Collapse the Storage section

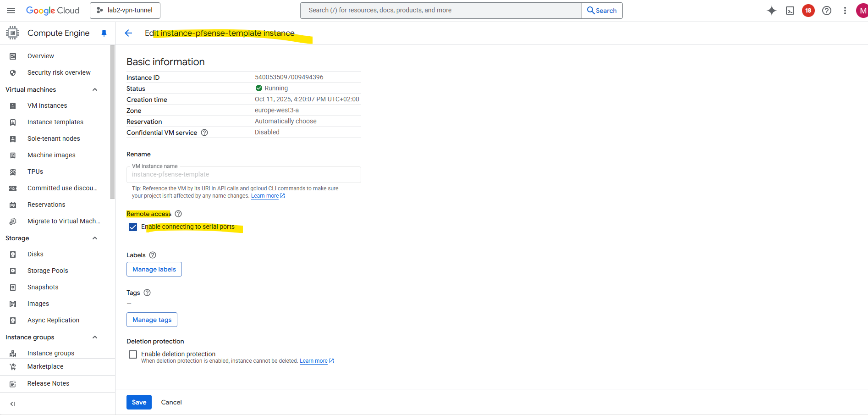click(x=95, y=238)
